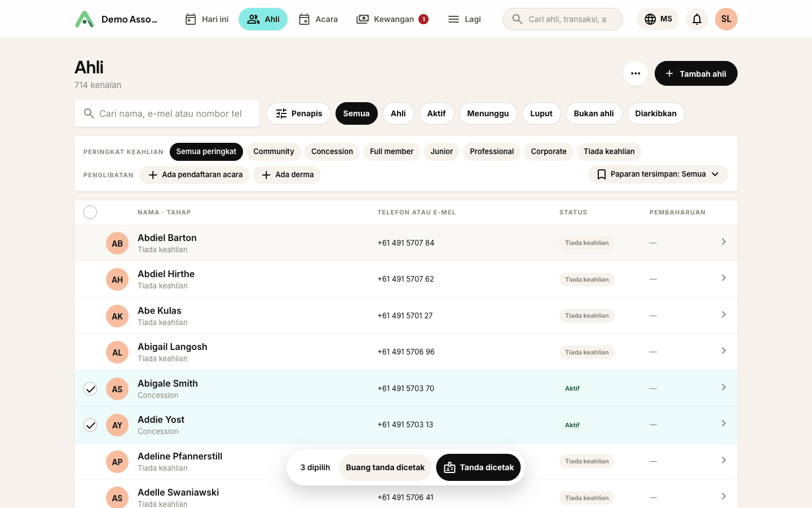Toggle the select-all checkbox in header
812x508 pixels.
(x=90, y=212)
